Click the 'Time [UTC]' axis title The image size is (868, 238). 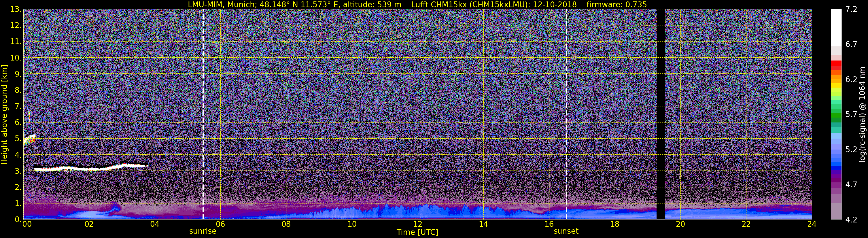pos(417,232)
